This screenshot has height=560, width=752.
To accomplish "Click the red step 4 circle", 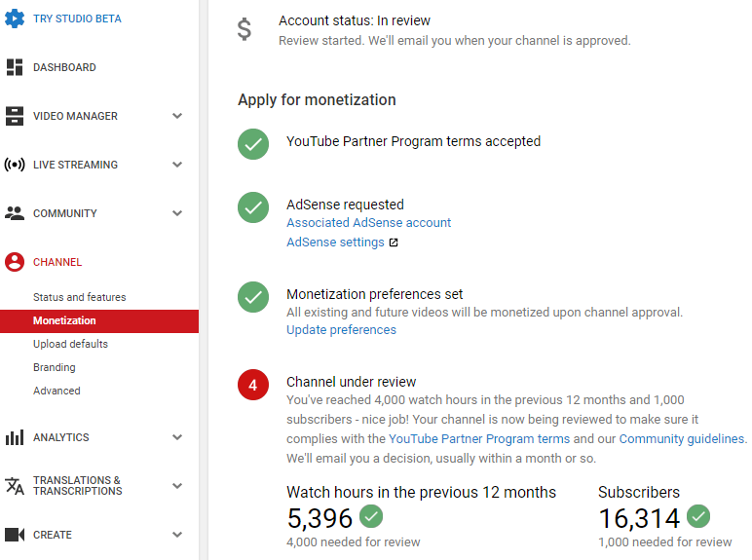I will [253, 385].
